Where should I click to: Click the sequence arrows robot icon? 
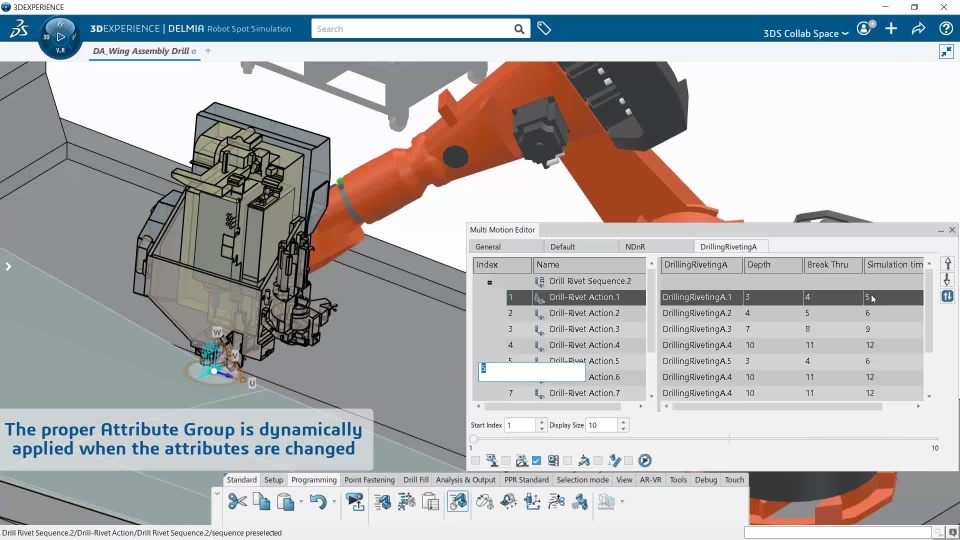point(407,501)
